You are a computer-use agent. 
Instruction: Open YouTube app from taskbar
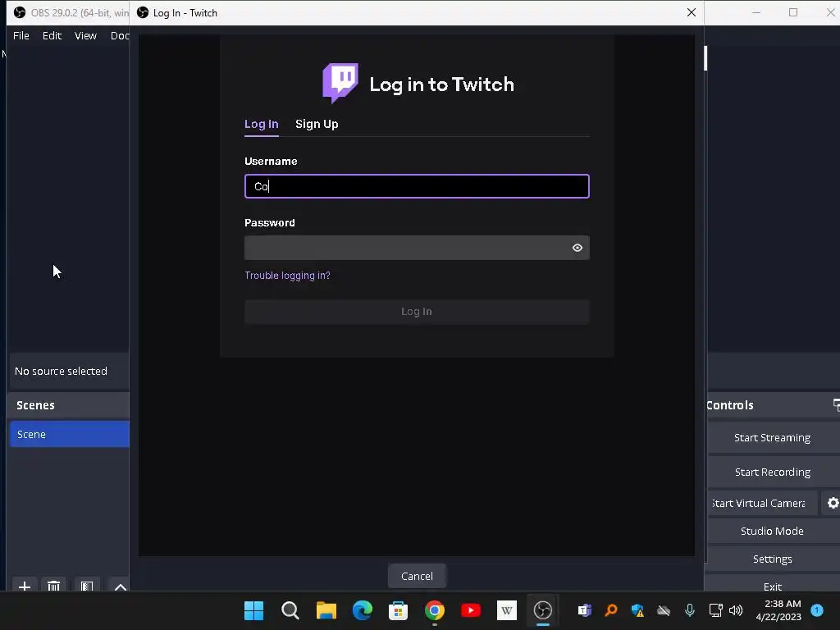click(470, 610)
